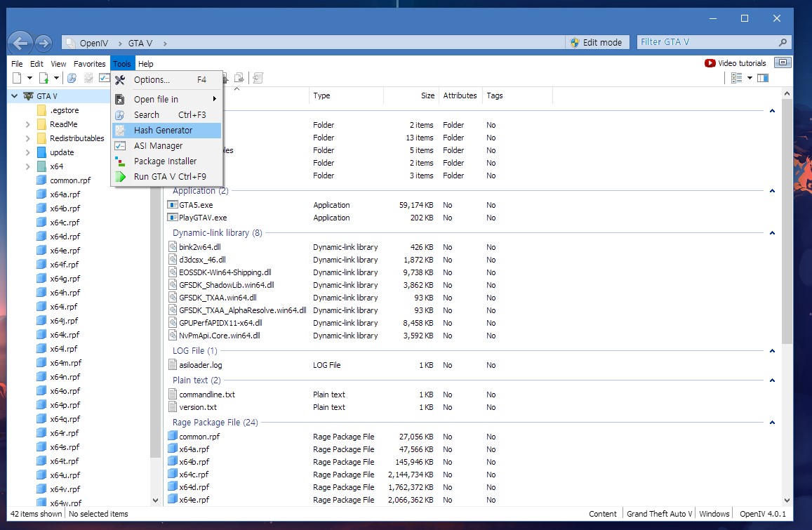Click the GTA V breadcrumb in address bar
The image size is (812, 530).
pyautogui.click(x=140, y=43)
